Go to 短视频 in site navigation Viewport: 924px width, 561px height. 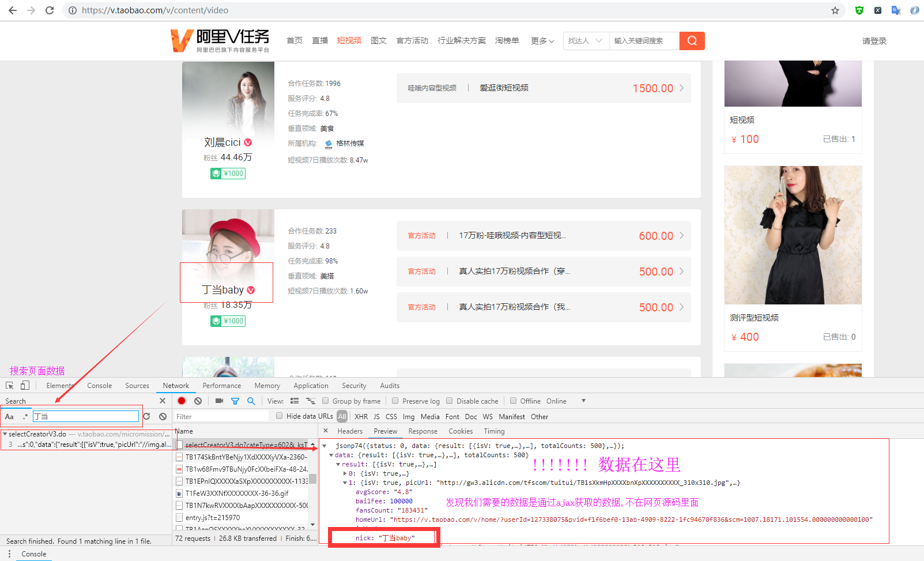pos(349,40)
